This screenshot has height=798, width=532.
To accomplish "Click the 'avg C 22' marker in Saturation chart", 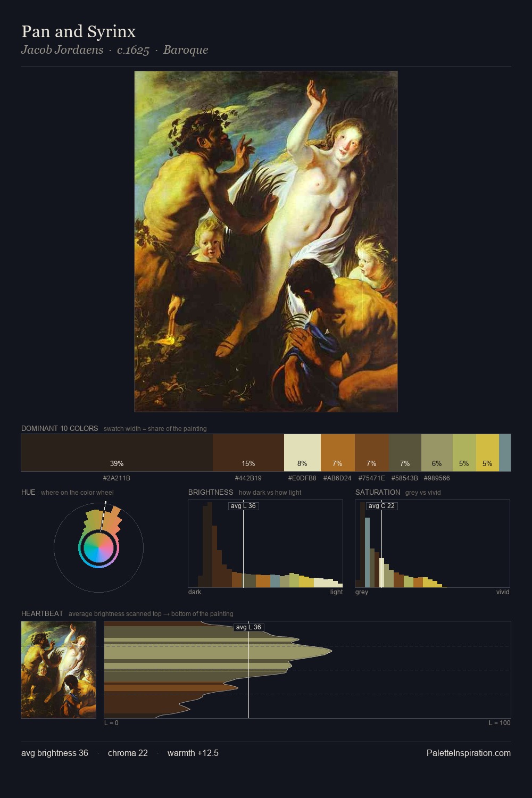I will click(x=381, y=506).
